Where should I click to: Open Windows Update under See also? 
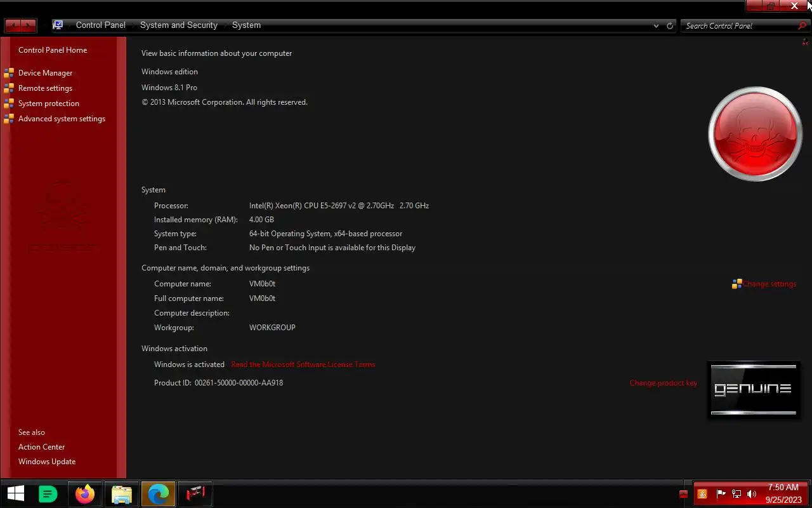click(47, 462)
